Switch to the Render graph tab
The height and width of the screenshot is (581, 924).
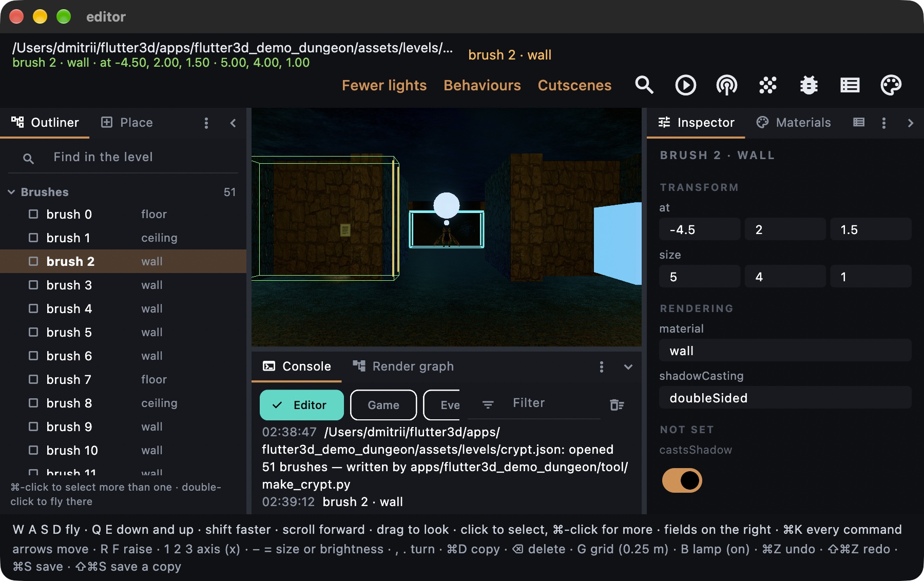pyautogui.click(x=403, y=366)
